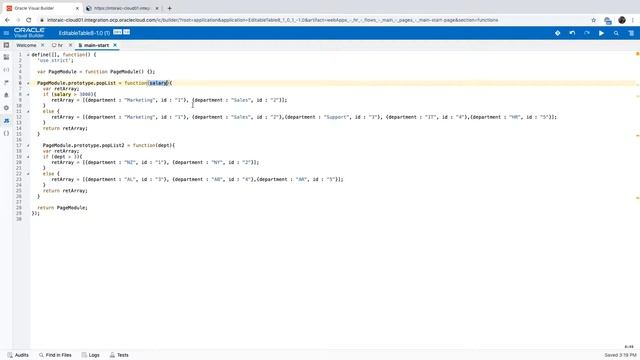Click 'return retArray;' on line 14
Image resolution: width=640 pixels, height=360 pixels.
(65, 129)
